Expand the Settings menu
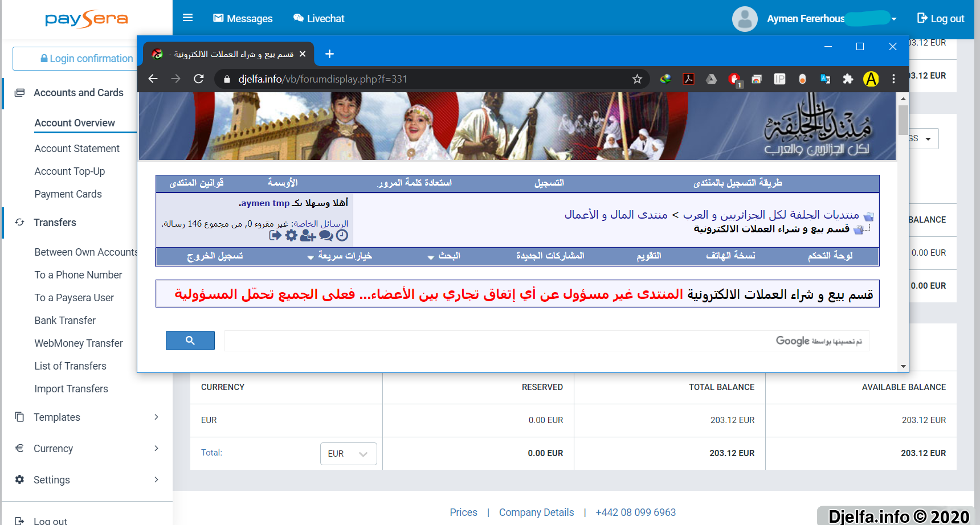 [x=87, y=480]
